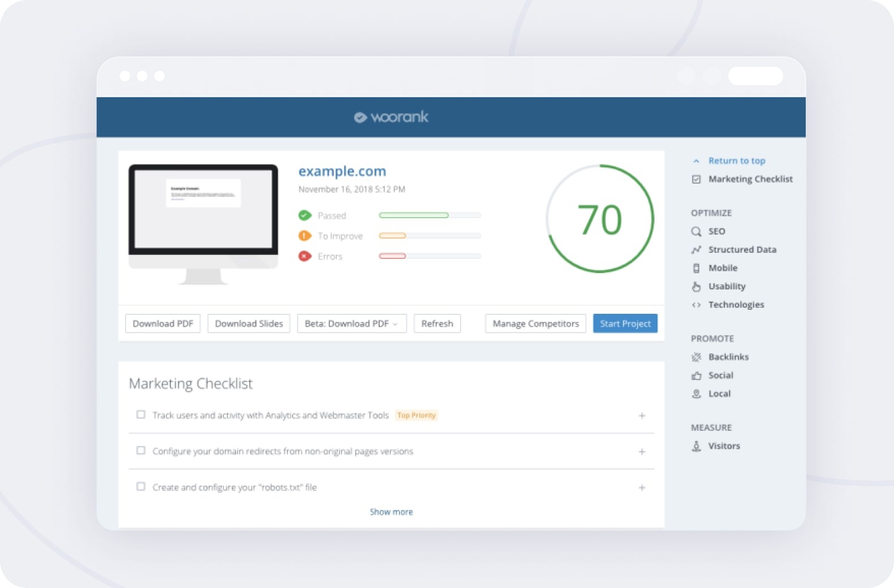Click the Technologies code brackets icon
This screenshot has height=588, width=894.
696,305
